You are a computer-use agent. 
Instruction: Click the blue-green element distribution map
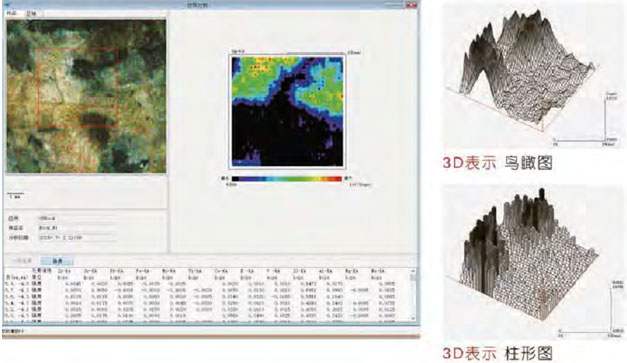click(287, 111)
